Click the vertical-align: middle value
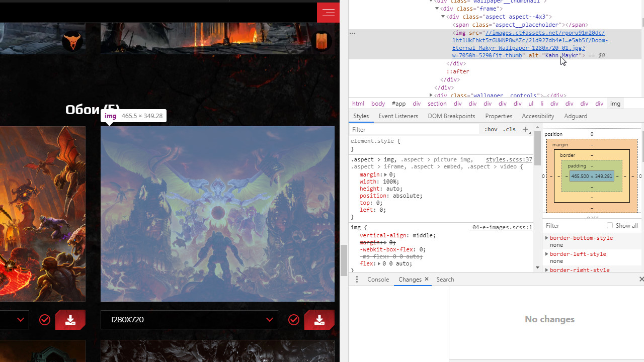This screenshot has width=644, height=362. point(424,235)
